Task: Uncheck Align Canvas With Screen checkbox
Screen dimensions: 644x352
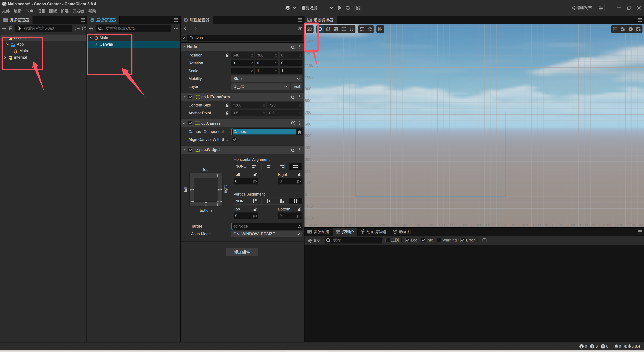Action: tap(234, 140)
